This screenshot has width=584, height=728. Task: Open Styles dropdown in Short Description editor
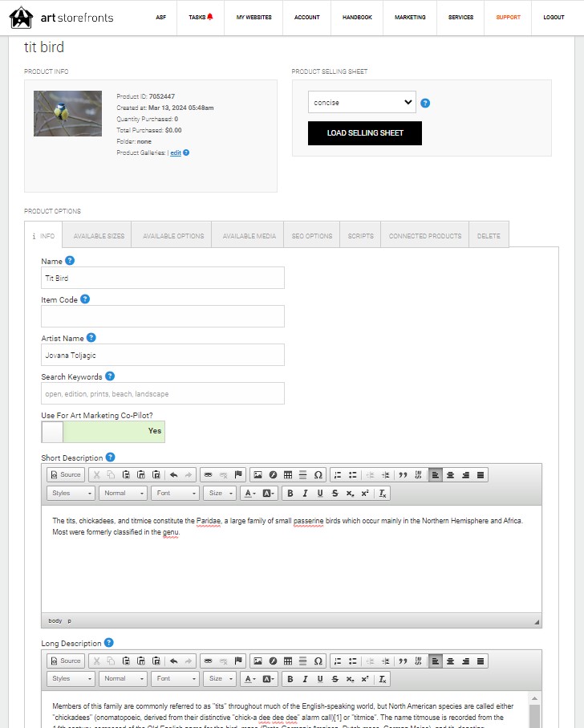(71, 493)
